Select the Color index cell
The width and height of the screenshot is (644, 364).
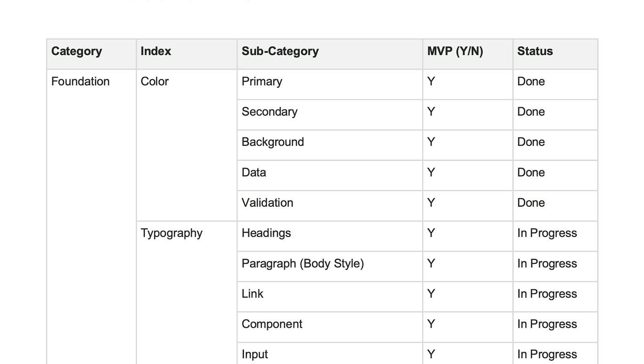tap(187, 145)
